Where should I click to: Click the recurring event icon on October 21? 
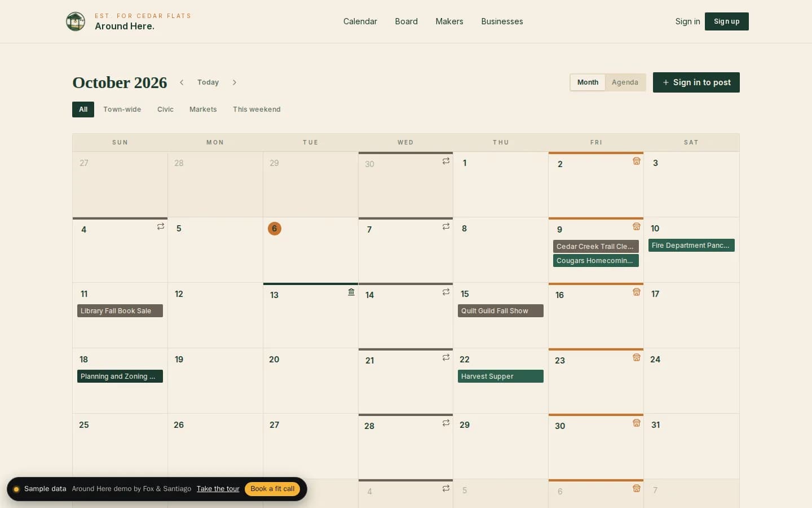click(x=446, y=357)
